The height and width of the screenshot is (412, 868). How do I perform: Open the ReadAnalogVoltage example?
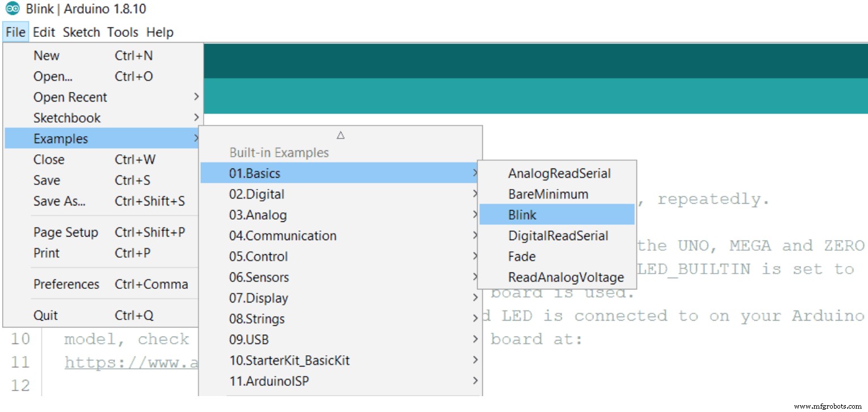click(566, 277)
